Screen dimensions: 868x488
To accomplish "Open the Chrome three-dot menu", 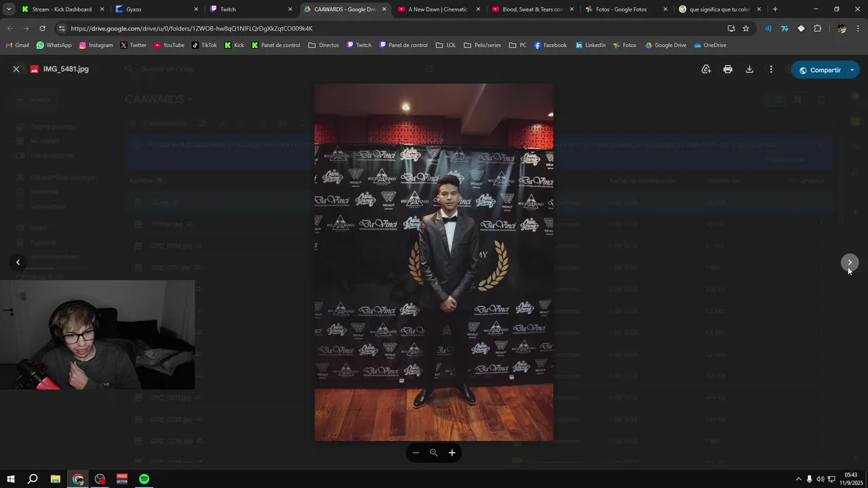I will [859, 28].
